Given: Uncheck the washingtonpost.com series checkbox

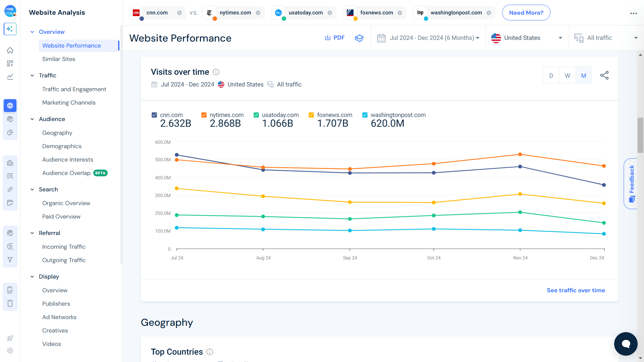Looking at the screenshot, I should 365,115.
